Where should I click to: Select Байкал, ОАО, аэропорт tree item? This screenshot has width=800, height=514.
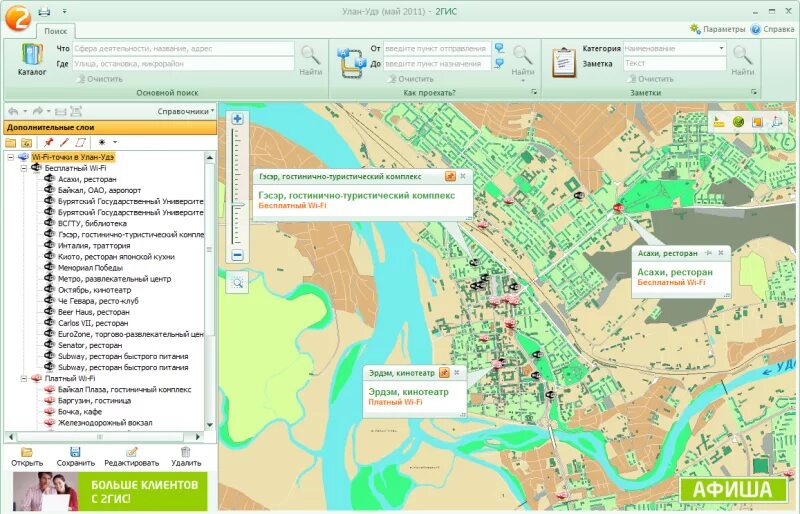click(99, 190)
